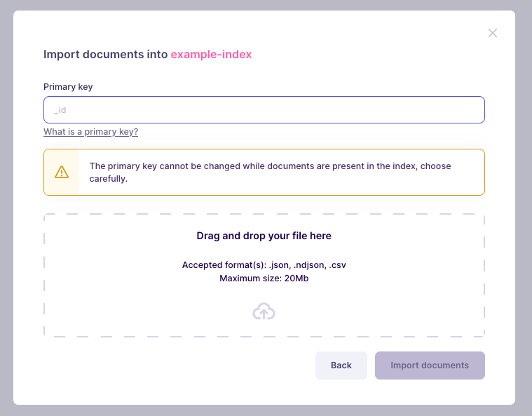Click the "Primary key" field label

pyautogui.click(x=68, y=87)
